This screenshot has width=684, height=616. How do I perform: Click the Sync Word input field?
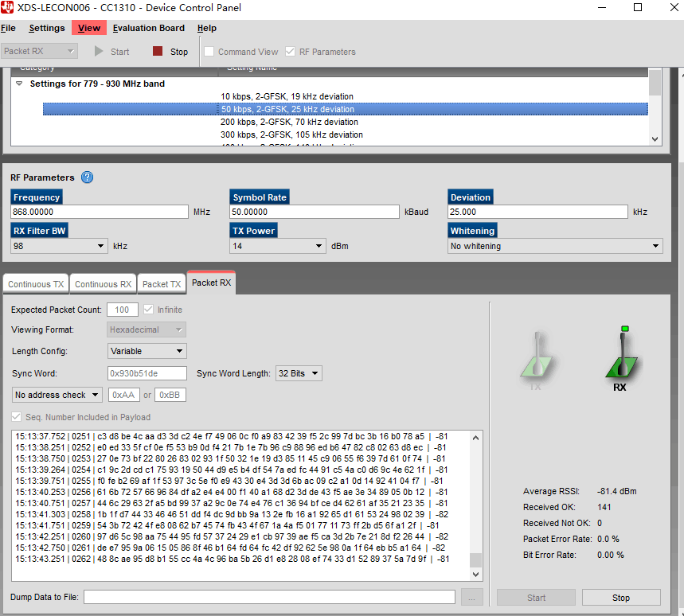click(147, 373)
